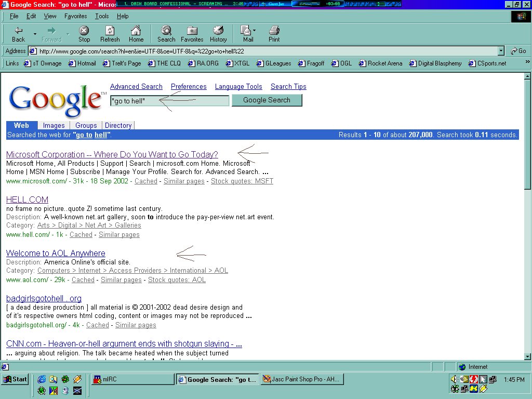The width and height of the screenshot is (532, 399).
Task: Open the Hotmail links bar shortcut
Action: point(82,63)
